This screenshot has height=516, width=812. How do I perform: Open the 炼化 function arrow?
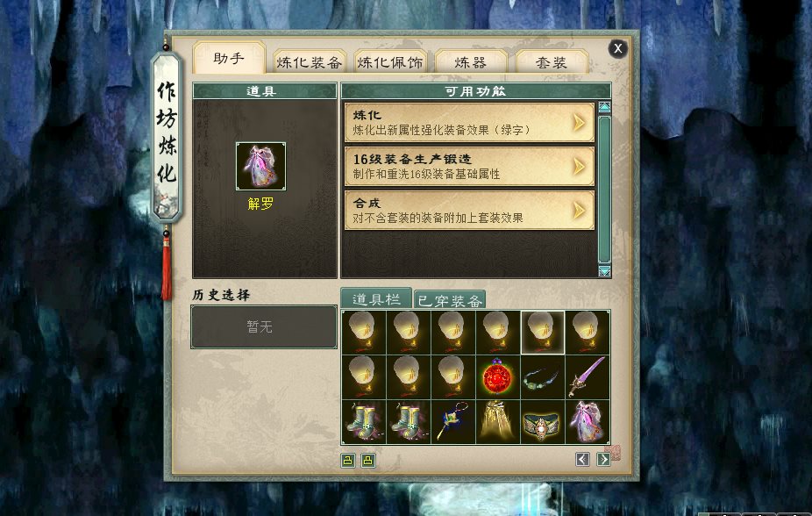(579, 123)
